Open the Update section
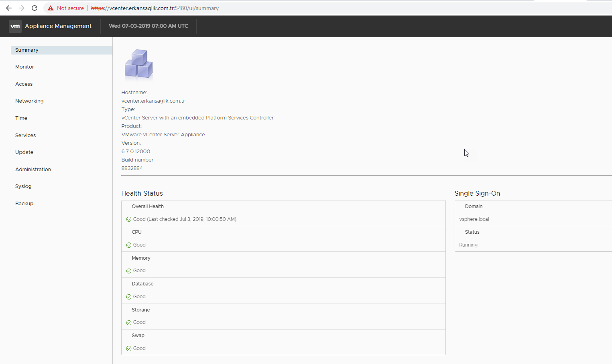 [x=24, y=152]
